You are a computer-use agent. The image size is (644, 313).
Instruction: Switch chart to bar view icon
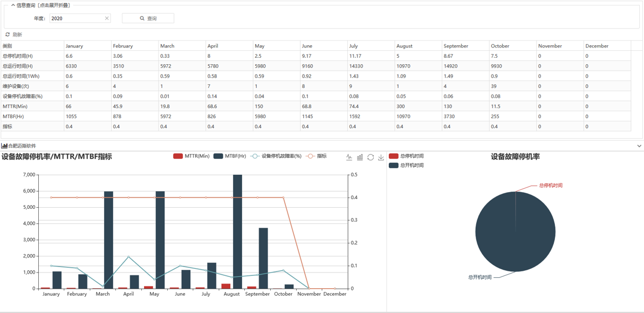point(360,157)
